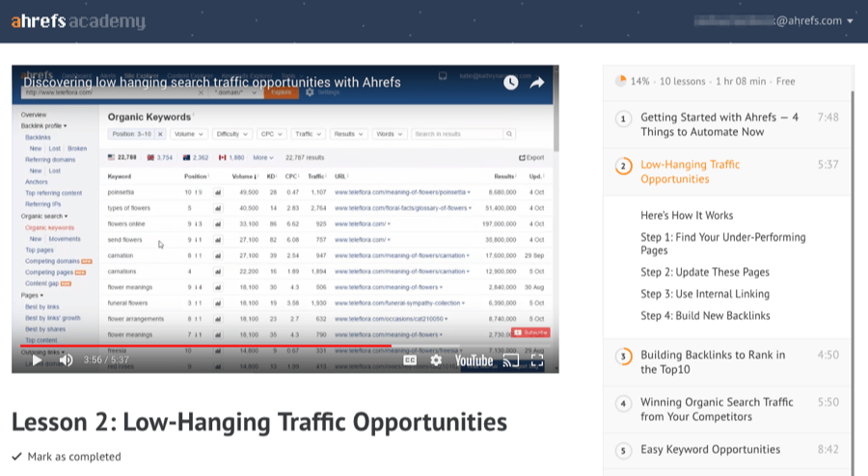Click the lesson 4 number circle icon

[x=623, y=404]
